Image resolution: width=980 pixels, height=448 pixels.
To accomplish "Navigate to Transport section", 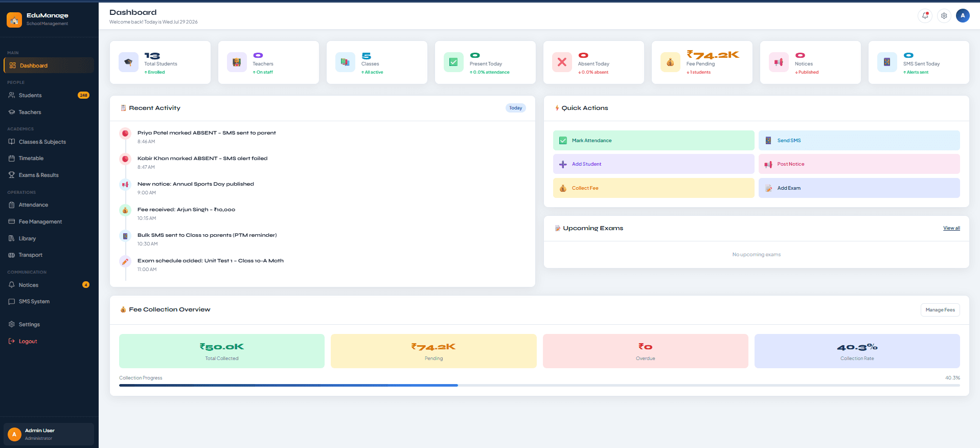I will (49, 255).
